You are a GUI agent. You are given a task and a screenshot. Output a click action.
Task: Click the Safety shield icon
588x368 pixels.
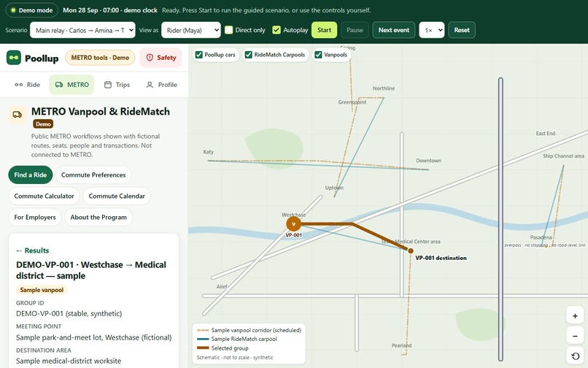click(x=150, y=58)
